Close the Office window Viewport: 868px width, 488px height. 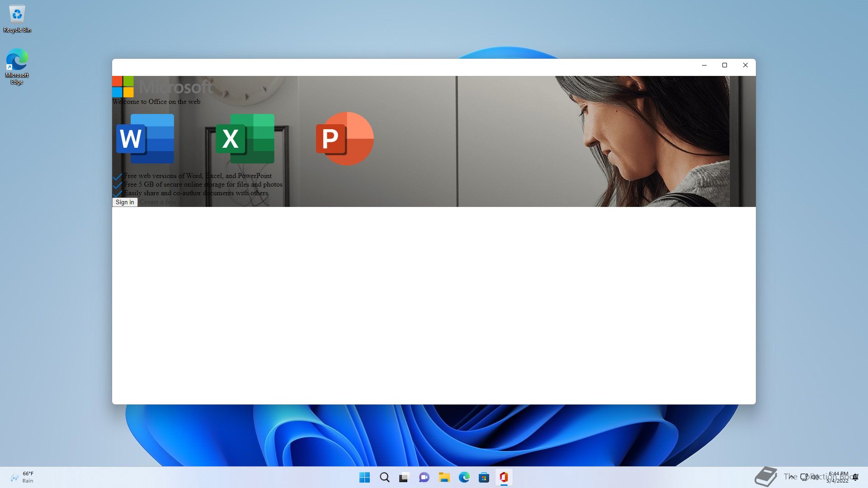(745, 66)
